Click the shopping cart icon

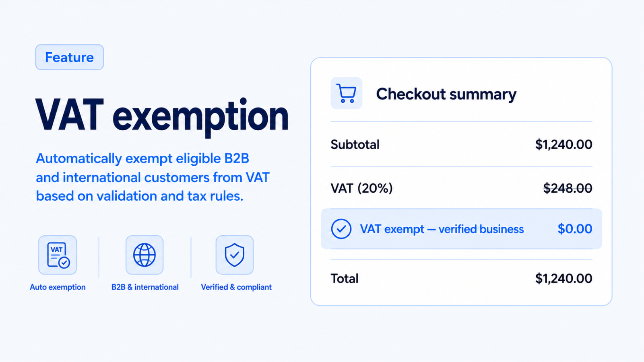346,93
